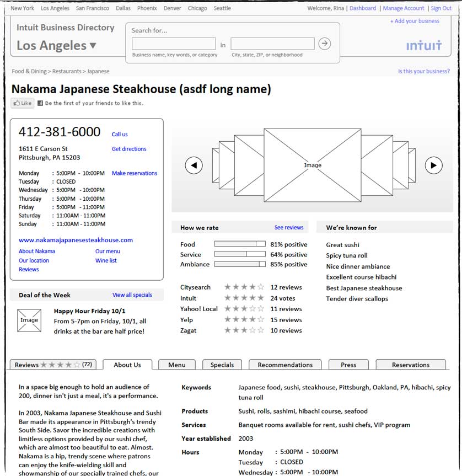
Task: Click View all specials link
Action: [132, 295]
